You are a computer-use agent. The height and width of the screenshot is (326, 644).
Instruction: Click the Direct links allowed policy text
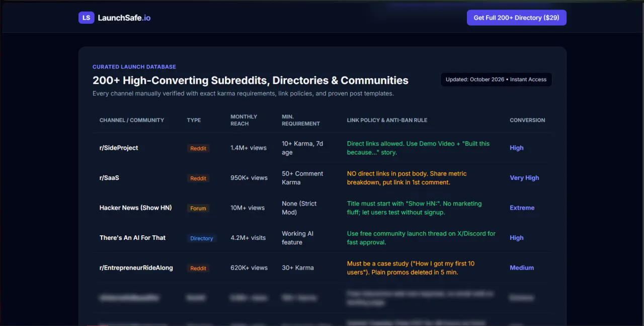pyautogui.click(x=418, y=148)
